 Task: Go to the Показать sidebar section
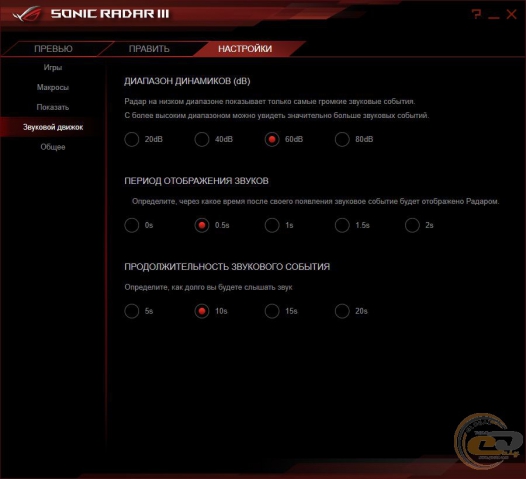tap(53, 107)
